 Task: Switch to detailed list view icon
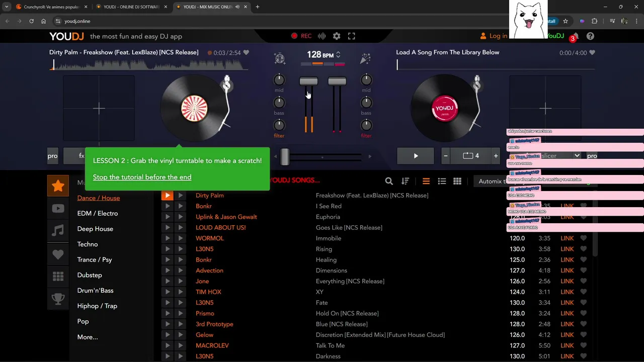[x=442, y=181]
